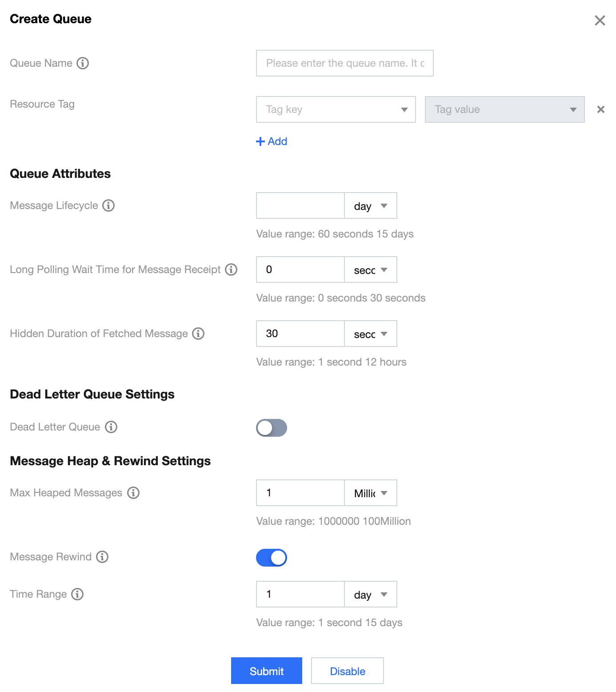Enable the Dead Letter Queue toggle
This screenshot has width=616, height=692.
pos(272,428)
